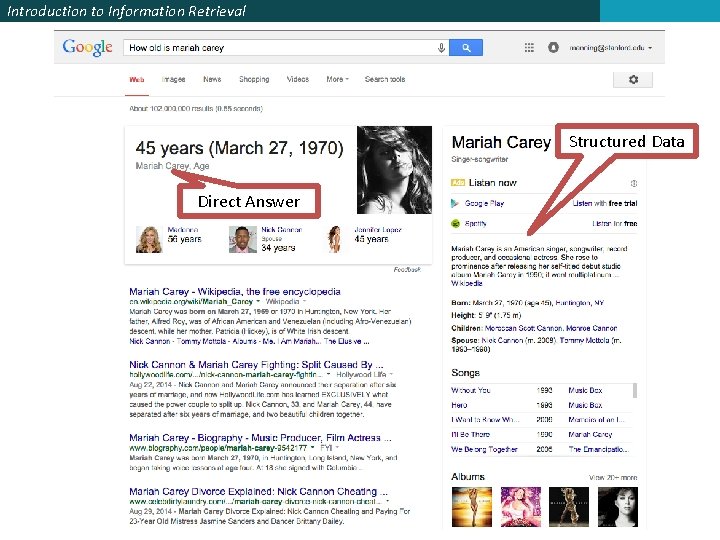
Task: Click the songs list scrollbar
Action: [635, 390]
